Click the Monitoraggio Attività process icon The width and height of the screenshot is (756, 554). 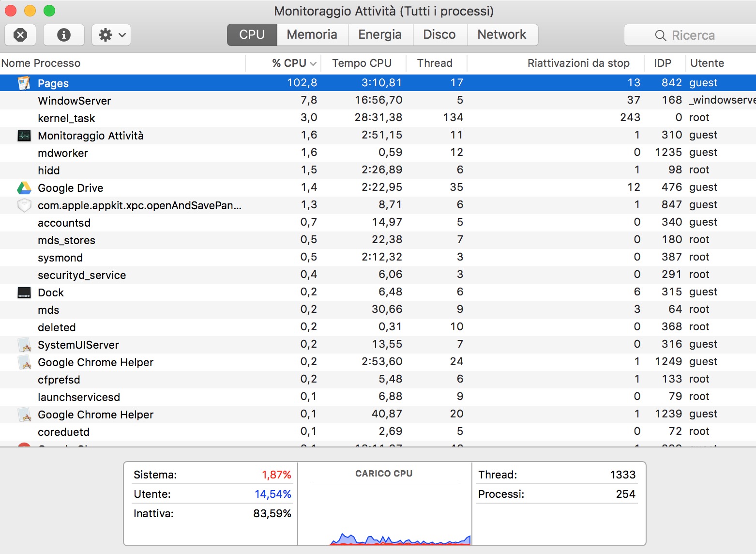click(x=23, y=135)
